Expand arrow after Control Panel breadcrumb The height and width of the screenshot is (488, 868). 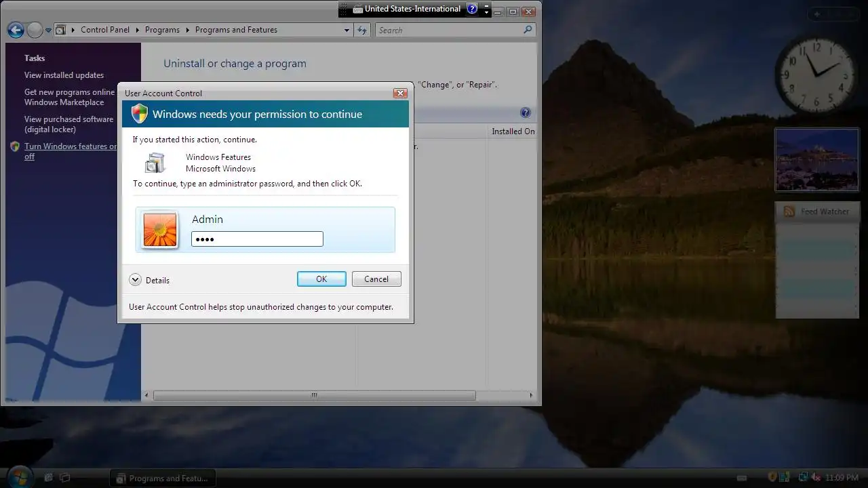(x=137, y=30)
